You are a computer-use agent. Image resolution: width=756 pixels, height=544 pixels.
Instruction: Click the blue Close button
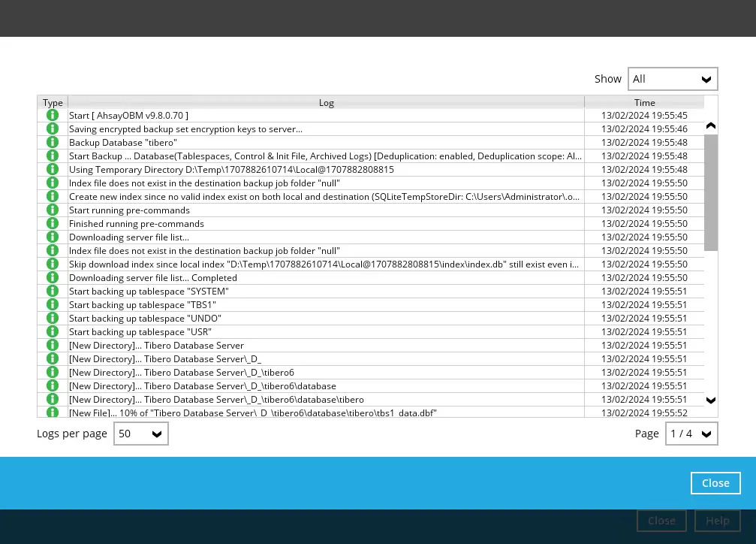(x=715, y=482)
